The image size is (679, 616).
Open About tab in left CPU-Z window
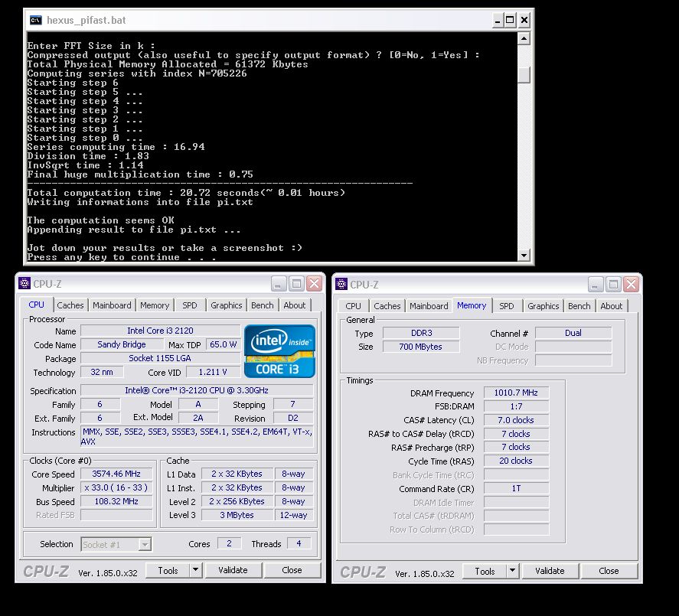(x=295, y=305)
